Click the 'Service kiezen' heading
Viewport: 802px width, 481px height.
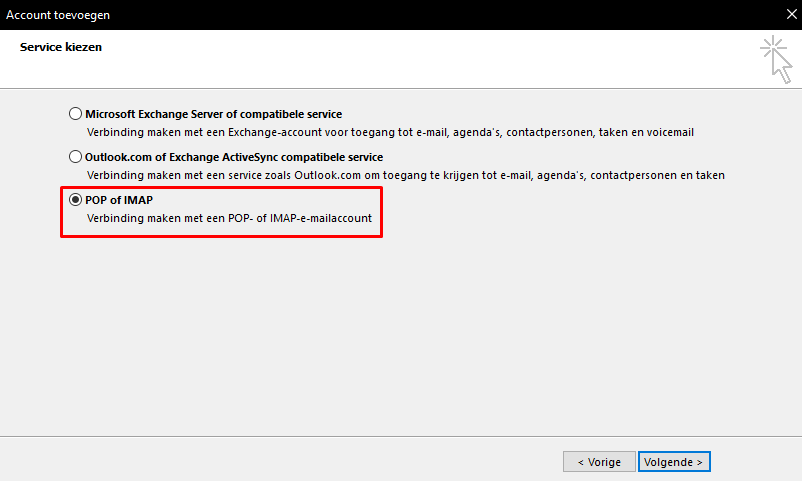pos(61,47)
